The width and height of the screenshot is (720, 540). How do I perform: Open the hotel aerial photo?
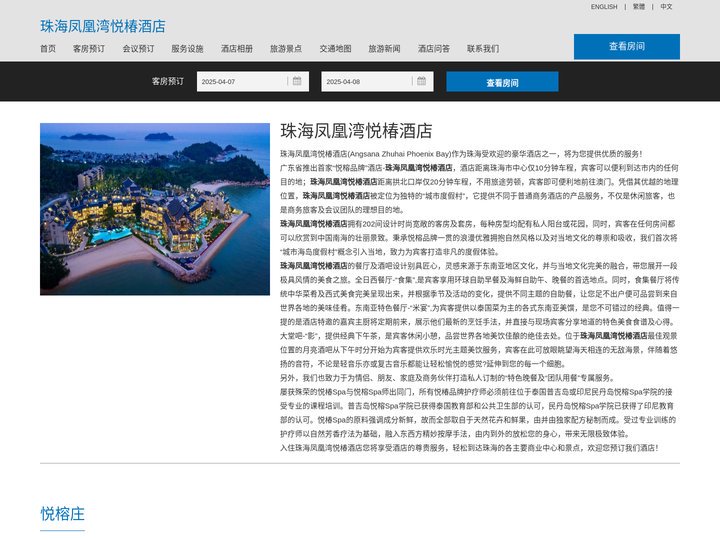155,209
